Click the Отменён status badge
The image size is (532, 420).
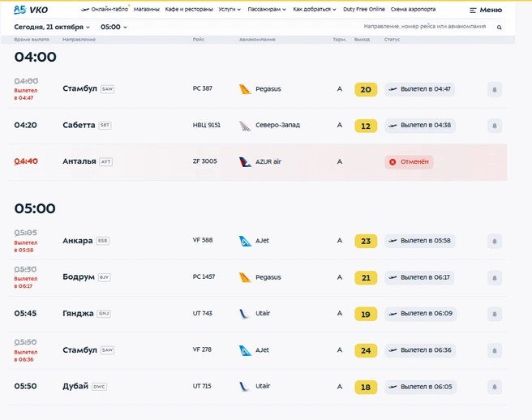409,162
